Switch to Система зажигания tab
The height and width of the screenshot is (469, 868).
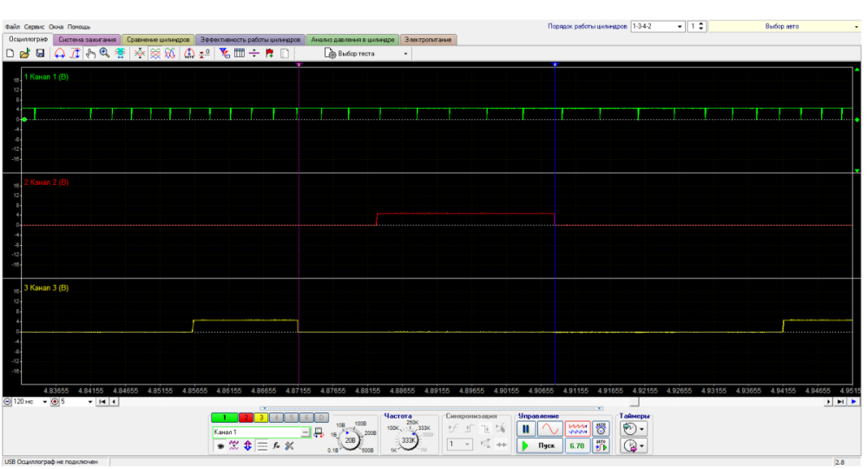[87, 40]
